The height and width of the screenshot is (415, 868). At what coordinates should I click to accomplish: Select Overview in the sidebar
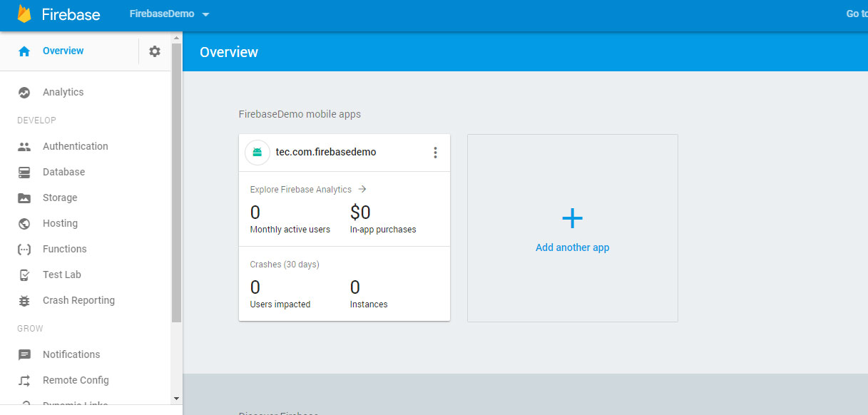tap(63, 51)
